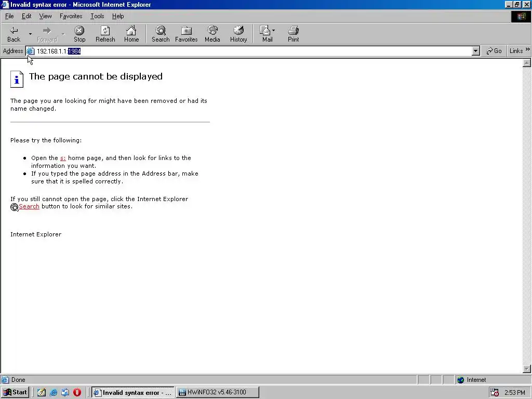Click the 'Internet Explorer' footer text
This screenshot has height=399, width=532.
click(x=36, y=234)
